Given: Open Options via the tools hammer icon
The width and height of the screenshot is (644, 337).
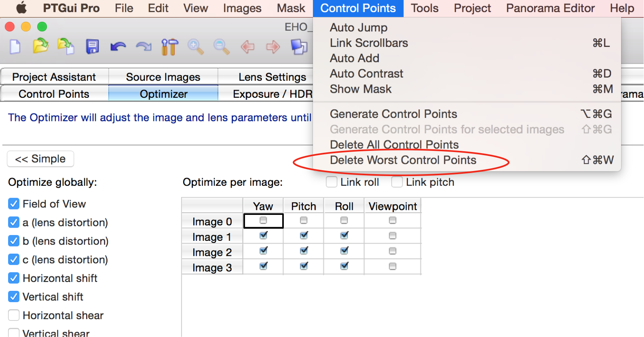Looking at the screenshot, I should pos(170,47).
